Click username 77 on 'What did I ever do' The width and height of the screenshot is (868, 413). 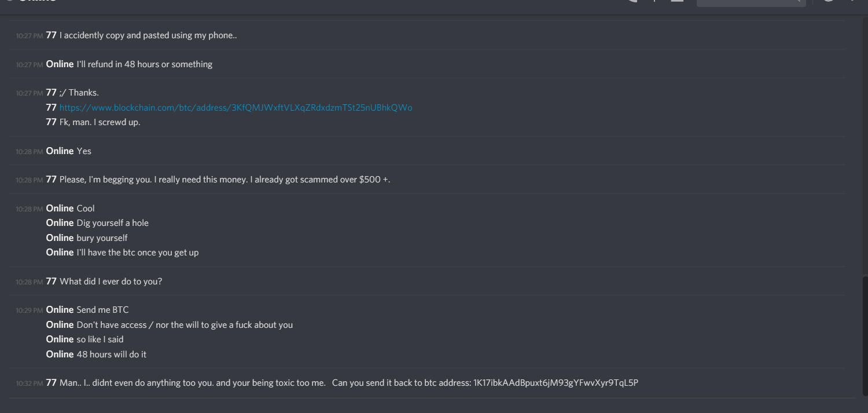(x=52, y=281)
